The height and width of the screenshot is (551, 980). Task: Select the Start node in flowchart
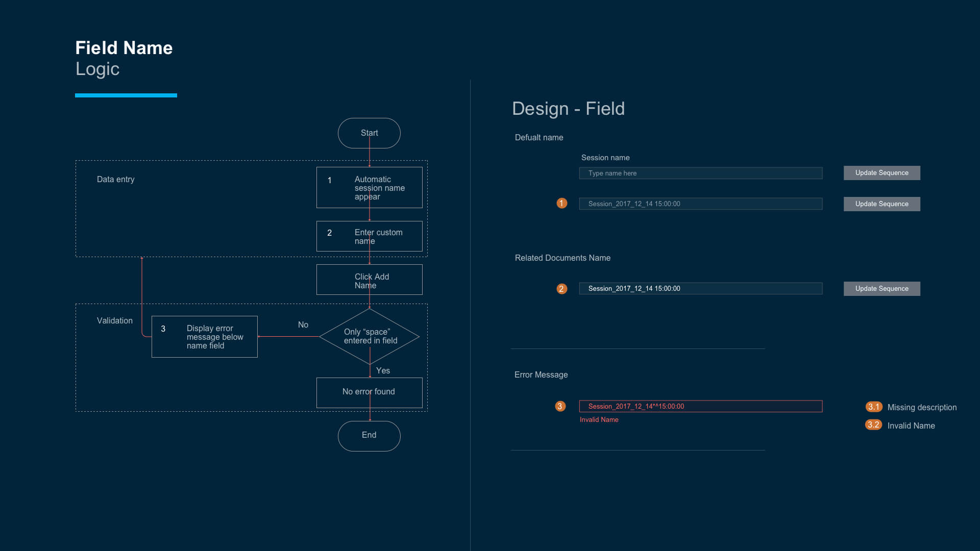[x=369, y=133]
